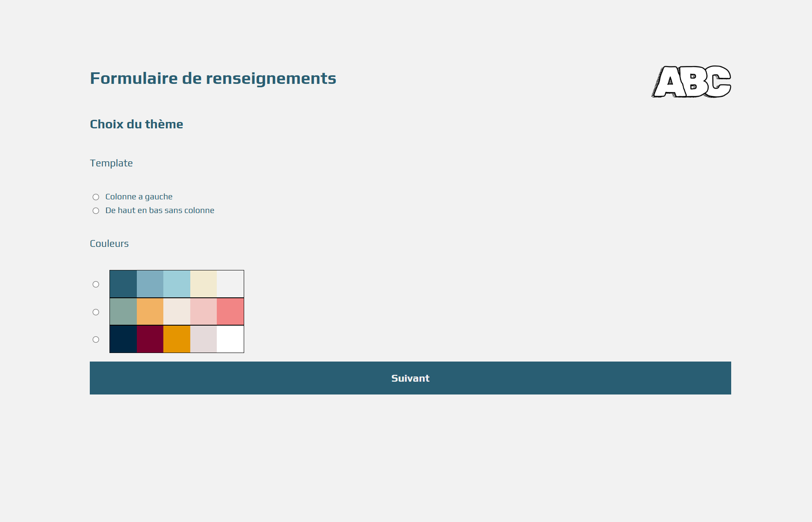Click the dark navy swatch in third palette

[x=123, y=339]
